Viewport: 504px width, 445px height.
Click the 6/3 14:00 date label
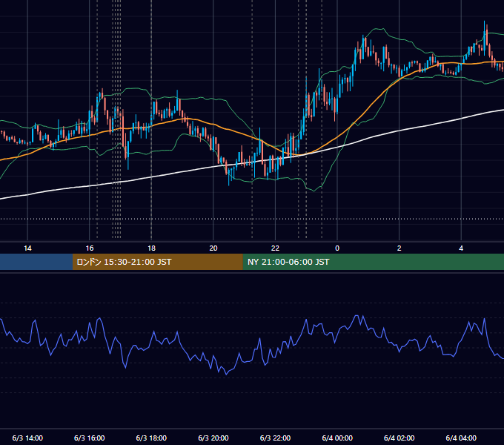[x=27, y=438]
